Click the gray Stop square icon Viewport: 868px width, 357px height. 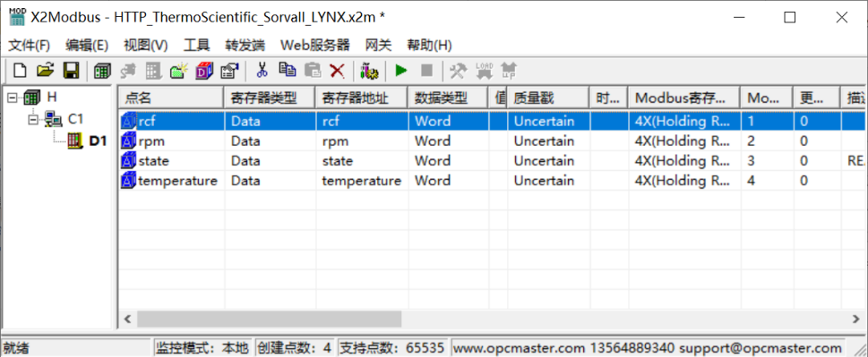click(426, 70)
